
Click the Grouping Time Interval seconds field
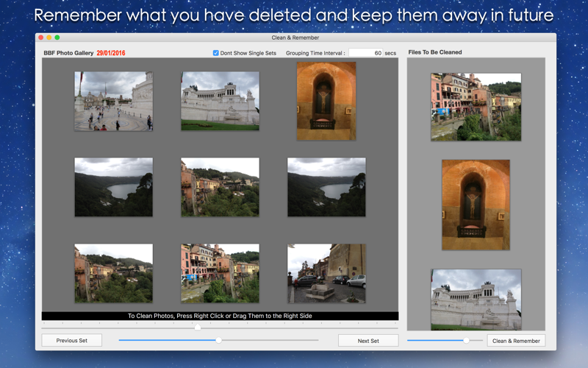coord(365,53)
